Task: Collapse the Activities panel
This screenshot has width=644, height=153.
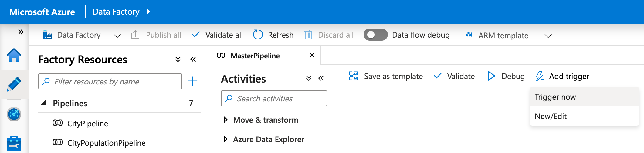Action: (321, 78)
